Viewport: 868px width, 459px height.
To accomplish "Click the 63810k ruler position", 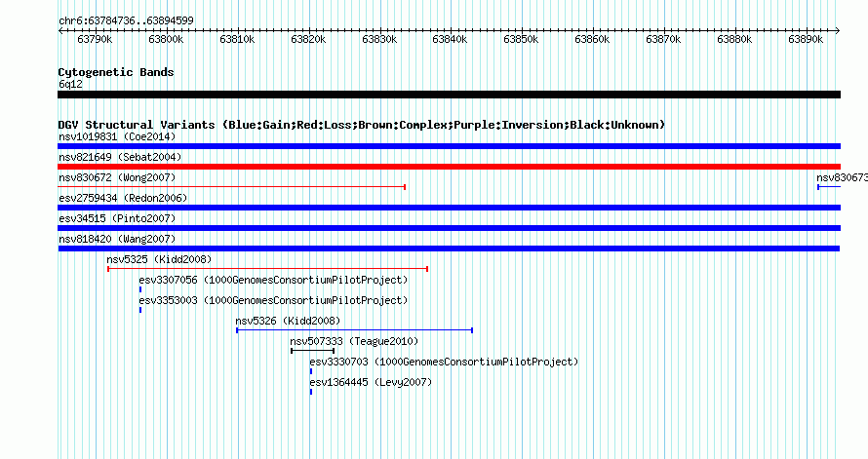I will click(x=238, y=39).
